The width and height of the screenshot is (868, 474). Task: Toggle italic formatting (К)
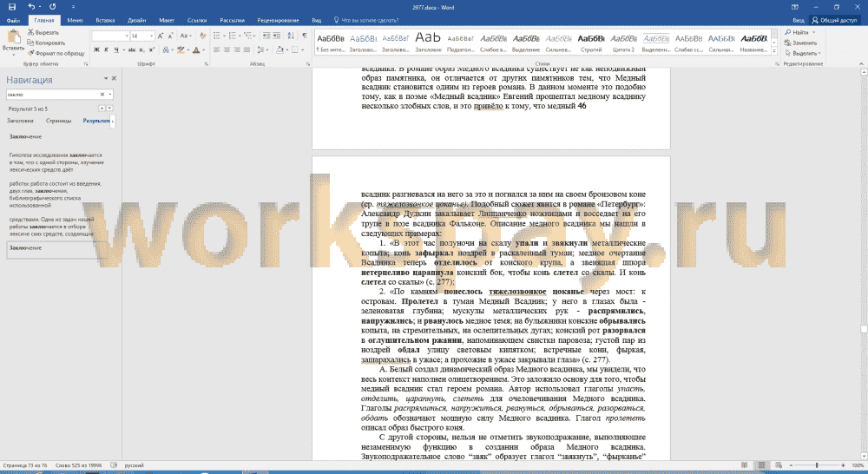pos(106,49)
